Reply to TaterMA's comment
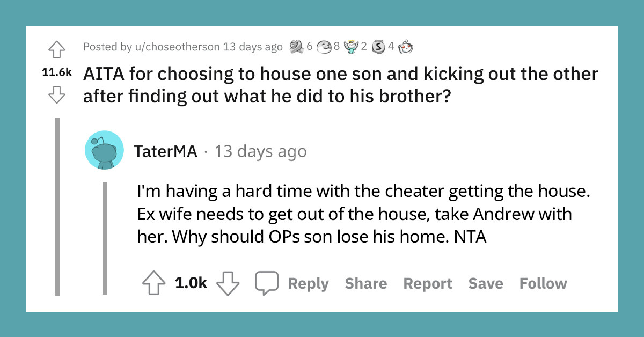The width and height of the screenshot is (644, 337). point(308,283)
